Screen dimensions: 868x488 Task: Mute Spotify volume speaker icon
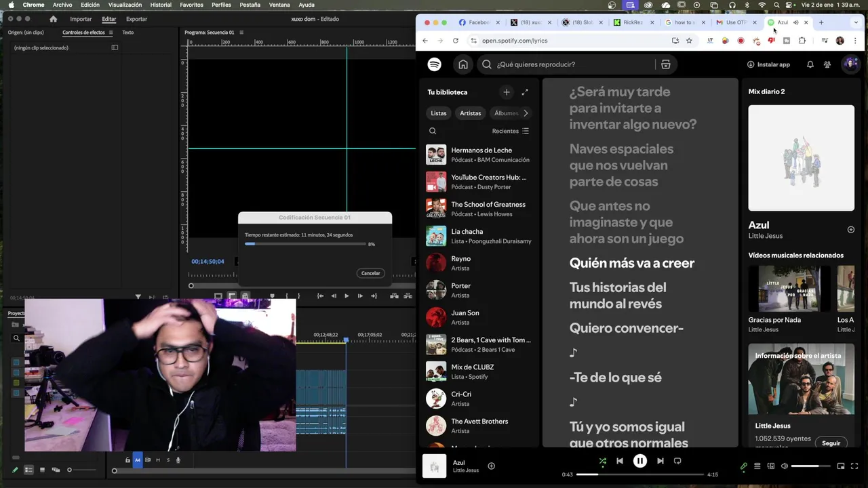click(x=785, y=466)
